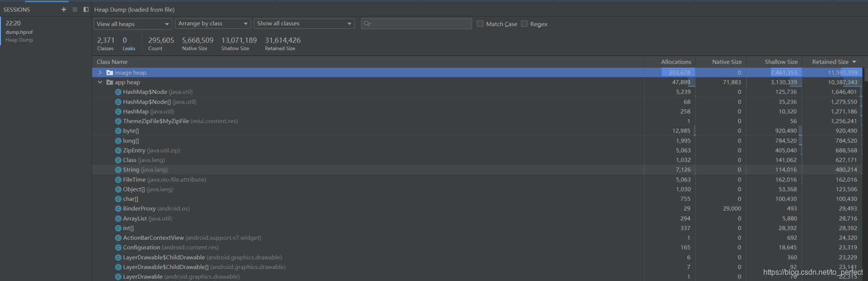Viewport: 868px width, 281px height.
Task: Sort by Retained Size column header
Action: tap(830, 62)
